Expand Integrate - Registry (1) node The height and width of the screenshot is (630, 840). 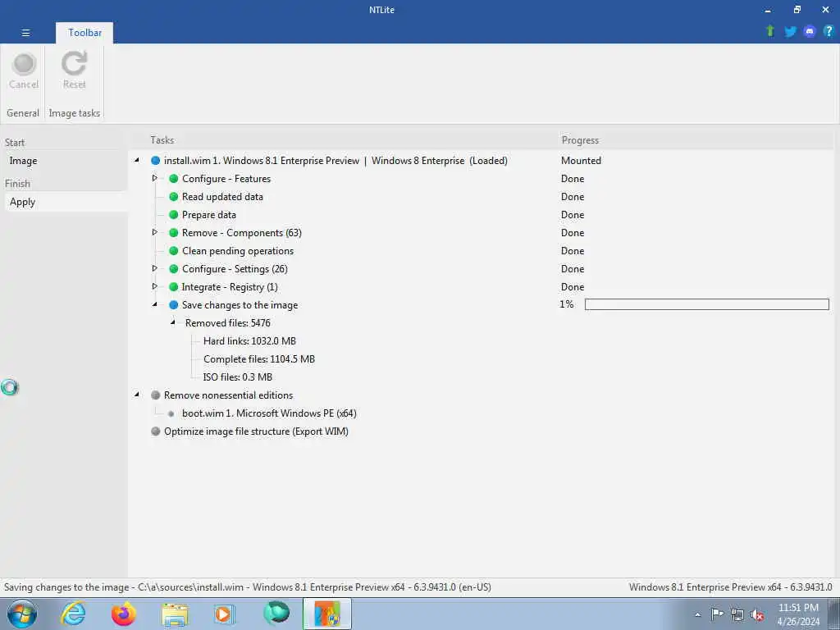(x=155, y=286)
